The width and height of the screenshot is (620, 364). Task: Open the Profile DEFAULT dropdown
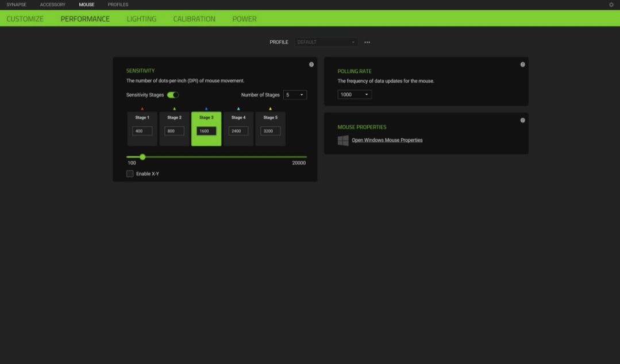[326, 42]
